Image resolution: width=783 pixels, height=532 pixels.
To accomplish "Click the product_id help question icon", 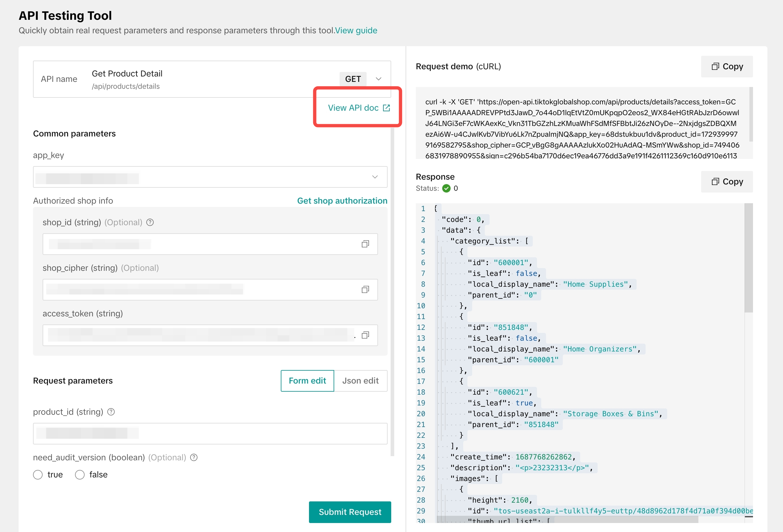I will (111, 412).
